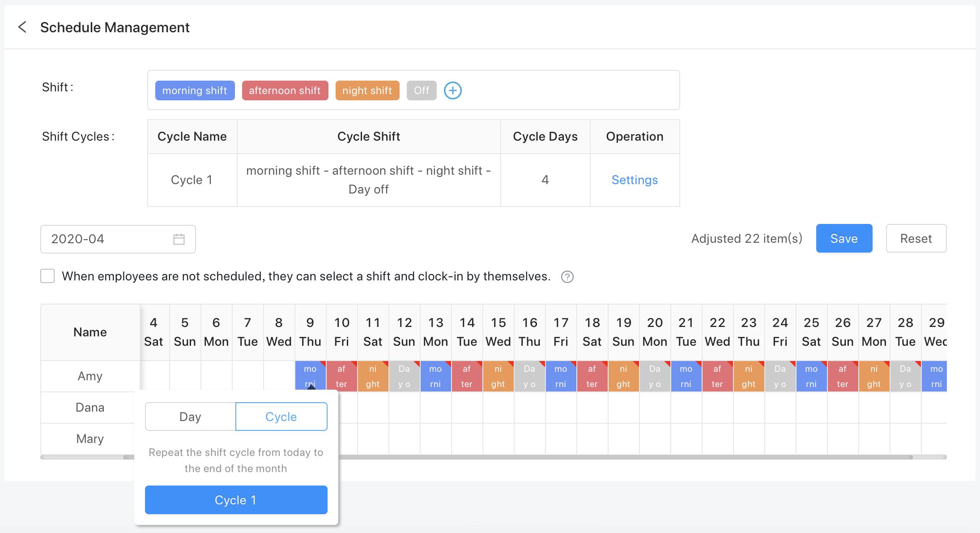This screenshot has width=980, height=533.
Task: Click the help question mark icon
Action: pyautogui.click(x=567, y=277)
